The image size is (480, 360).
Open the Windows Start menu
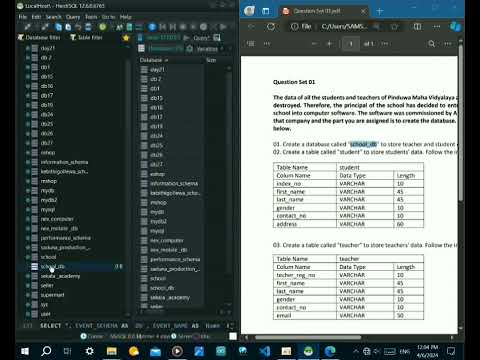pos(25,351)
